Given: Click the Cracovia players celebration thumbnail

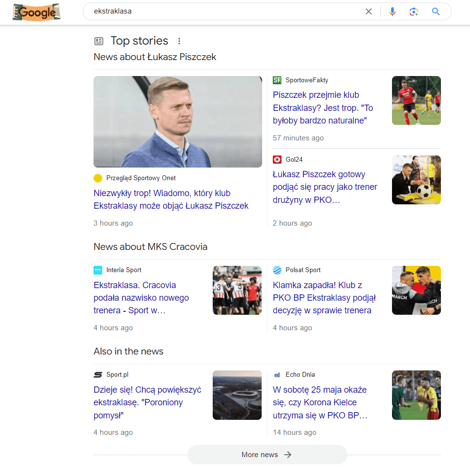Looking at the screenshot, I should (237, 290).
